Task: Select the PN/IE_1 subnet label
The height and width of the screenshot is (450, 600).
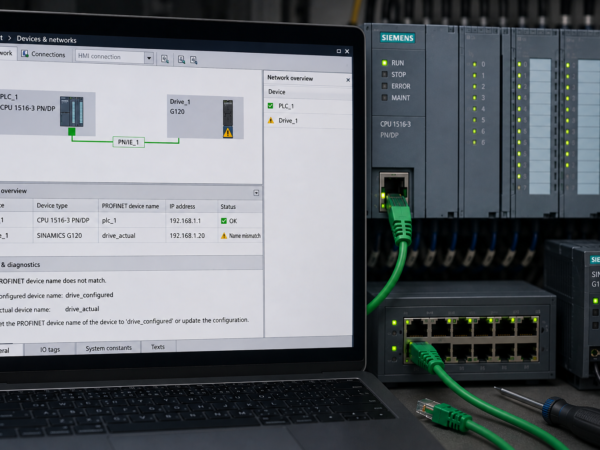Action: (x=129, y=142)
